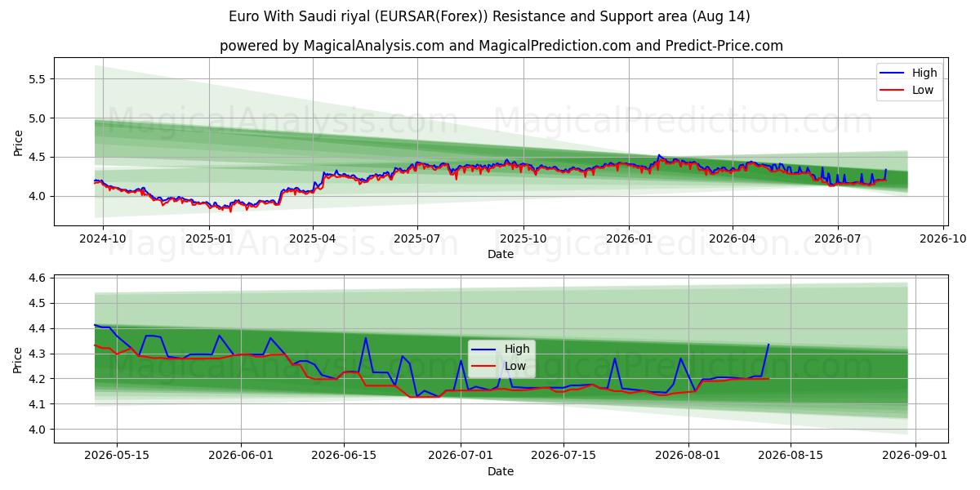Click the '5.0' price tick on the top chart
Viewport: 980px width, 490px height.
[x=39, y=118]
